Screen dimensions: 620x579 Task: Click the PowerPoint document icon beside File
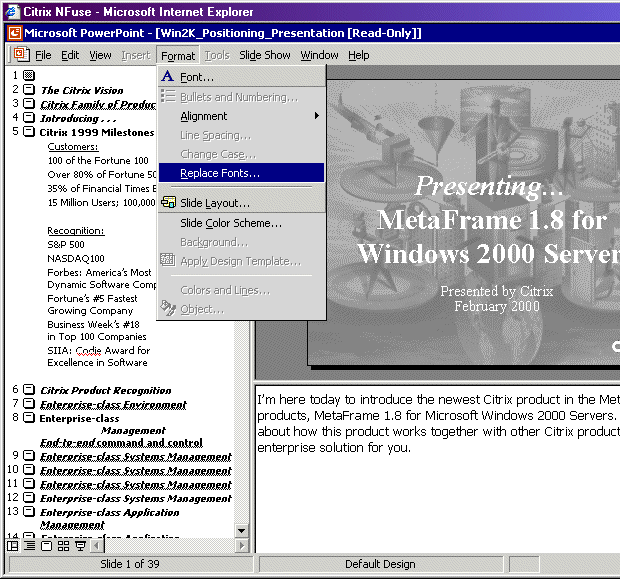click(x=22, y=55)
